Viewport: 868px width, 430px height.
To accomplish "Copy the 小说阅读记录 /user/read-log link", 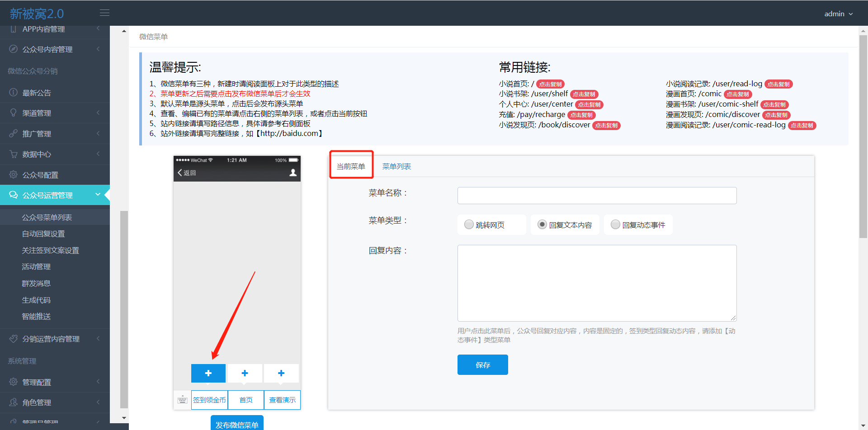I will click(x=778, y=84).
